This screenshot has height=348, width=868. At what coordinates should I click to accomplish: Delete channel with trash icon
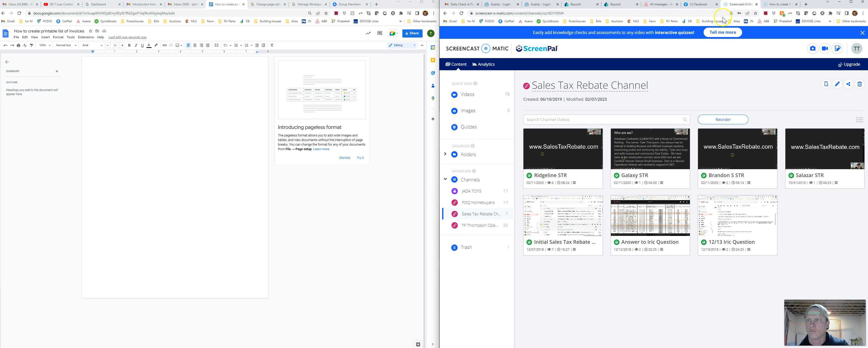(860, 84)
